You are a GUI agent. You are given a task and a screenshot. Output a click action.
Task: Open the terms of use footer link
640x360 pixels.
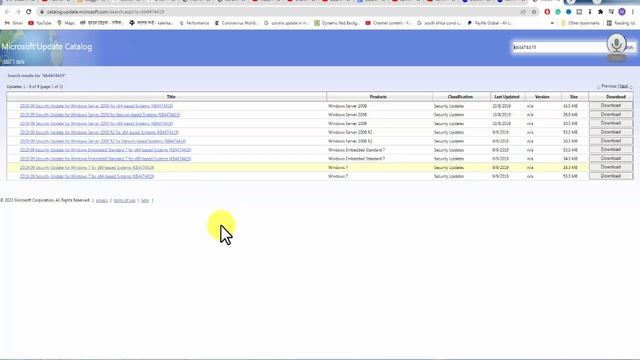tap(124, 200)
